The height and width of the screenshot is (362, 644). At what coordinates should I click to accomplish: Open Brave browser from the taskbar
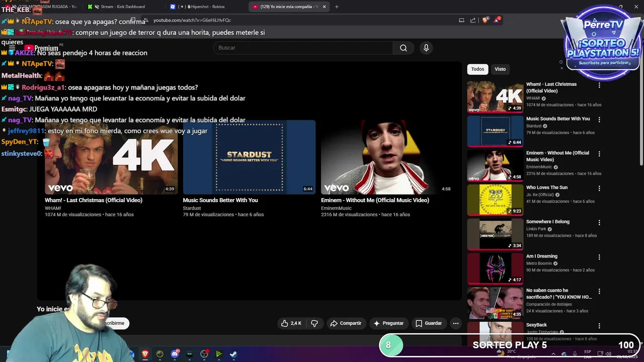(x=145, y=354)
